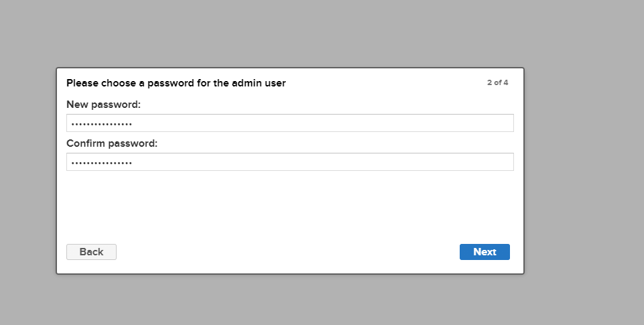644x325 pixels.
Task: Focus the Confirm password input field
Action: coord(289,162)
